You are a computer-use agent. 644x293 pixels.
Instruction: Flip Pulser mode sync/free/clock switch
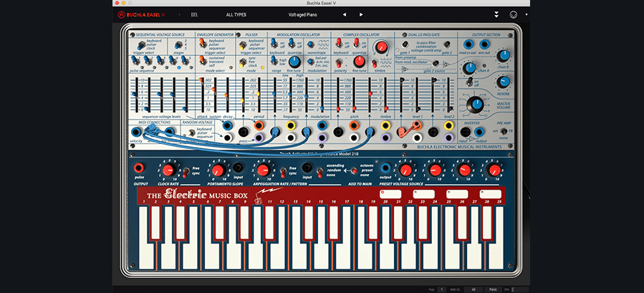pos(243,63)
